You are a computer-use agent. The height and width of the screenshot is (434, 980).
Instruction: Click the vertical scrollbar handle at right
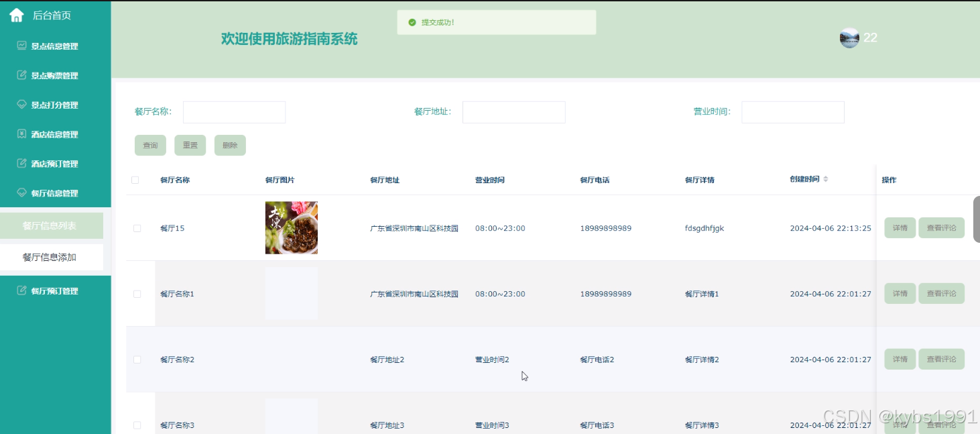pos(977,219)
